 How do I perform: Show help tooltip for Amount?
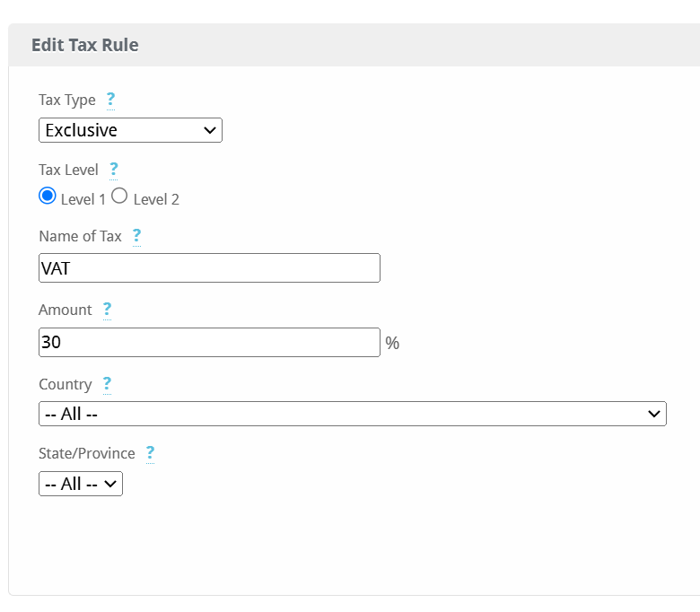[x=107, y=310]
